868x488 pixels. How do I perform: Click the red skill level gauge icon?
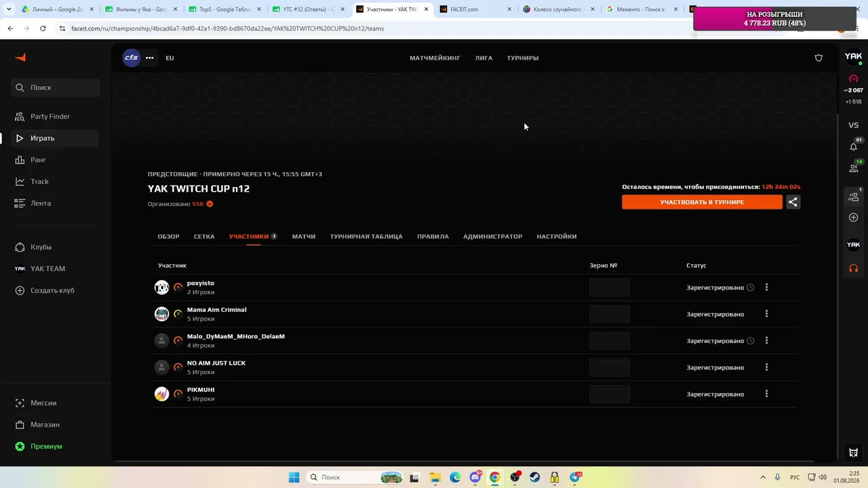853,79
